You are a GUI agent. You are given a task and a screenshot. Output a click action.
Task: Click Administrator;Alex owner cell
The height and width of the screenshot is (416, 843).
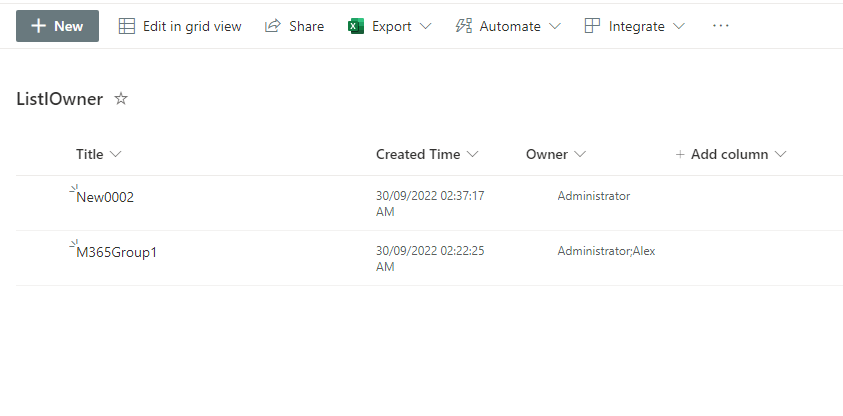606,250
